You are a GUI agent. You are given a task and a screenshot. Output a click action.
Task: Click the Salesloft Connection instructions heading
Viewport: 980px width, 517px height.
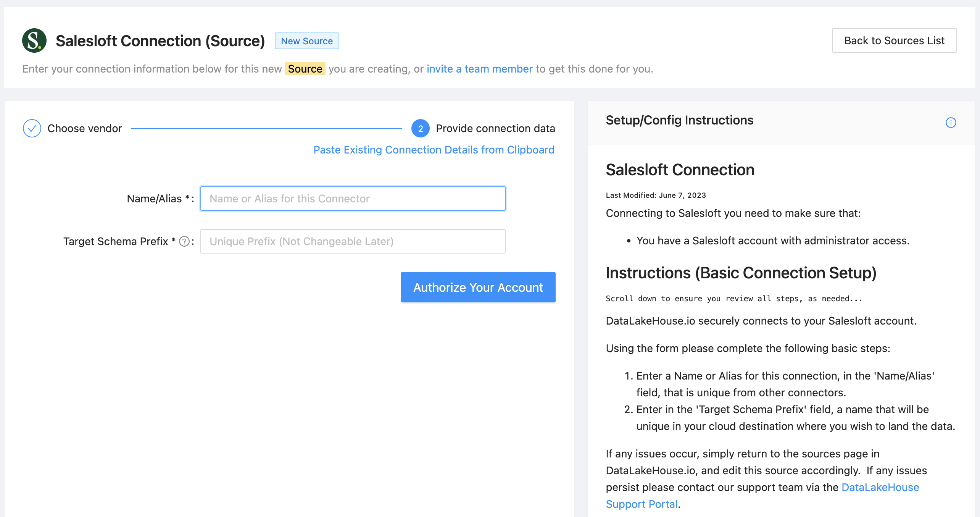[x=680, y=170]
